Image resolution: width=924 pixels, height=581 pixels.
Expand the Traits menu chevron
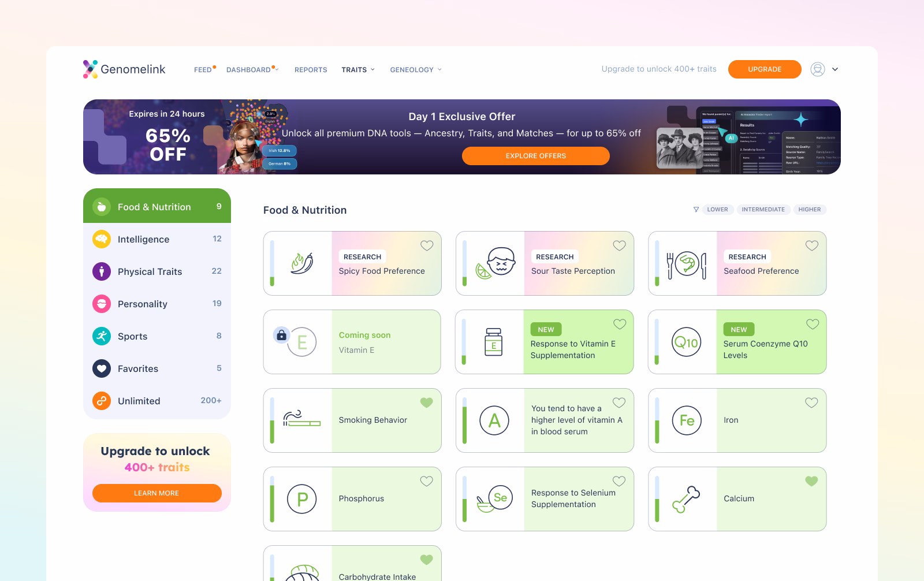coord(372,69)
